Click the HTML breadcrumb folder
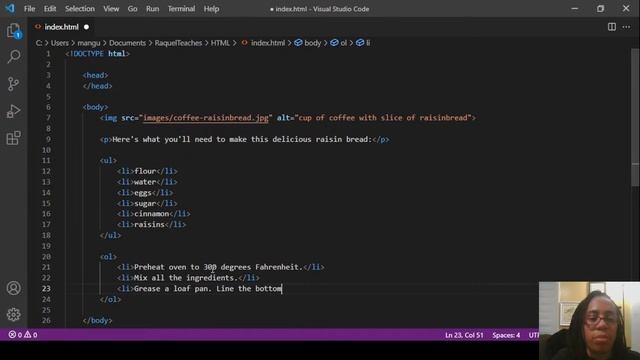 [220, 43]
